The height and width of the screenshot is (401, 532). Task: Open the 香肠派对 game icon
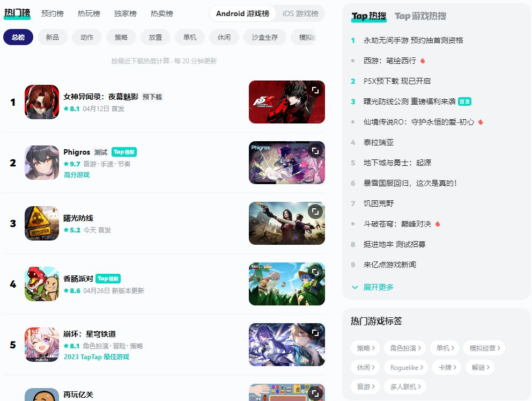coord(42,284)
